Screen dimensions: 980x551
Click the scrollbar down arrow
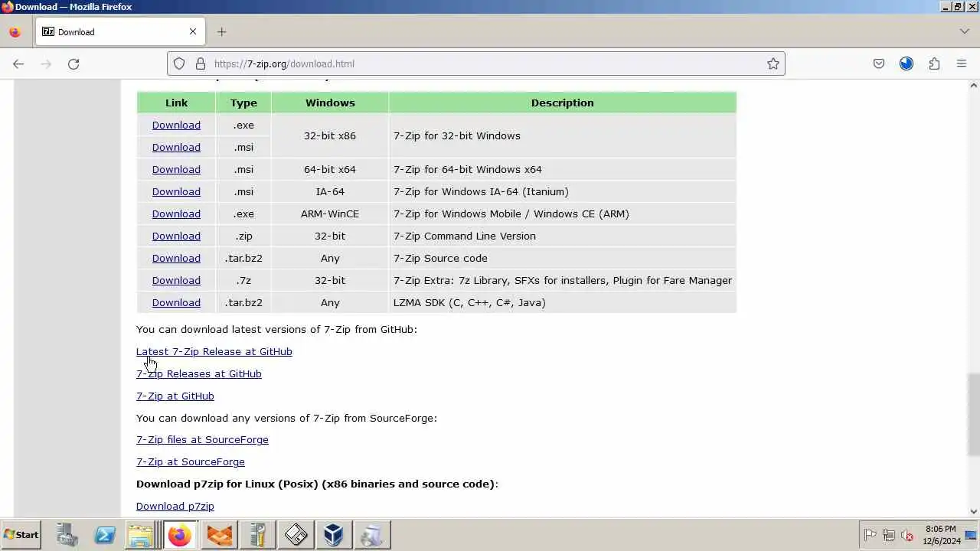coord(973,512)
